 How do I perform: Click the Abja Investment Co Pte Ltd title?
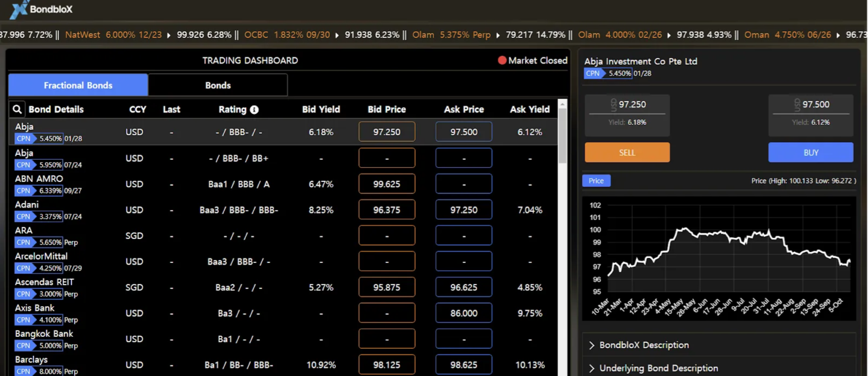click(x=641, y=61)
